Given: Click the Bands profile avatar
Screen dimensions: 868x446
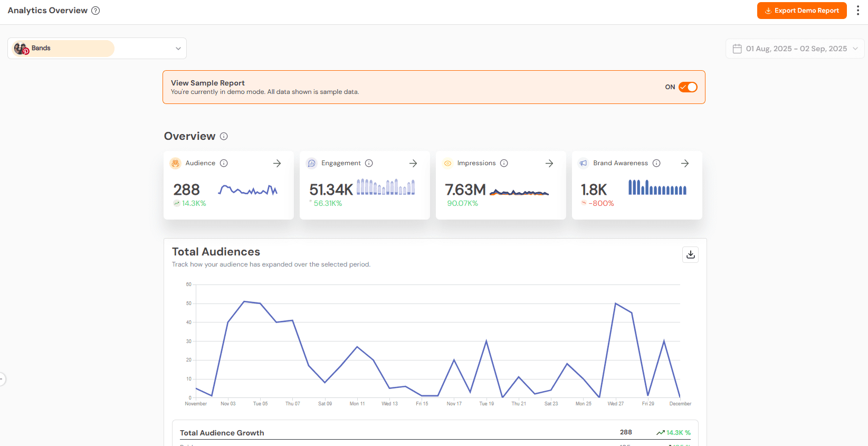Looking at the screenshot, I should click(21, 49).
